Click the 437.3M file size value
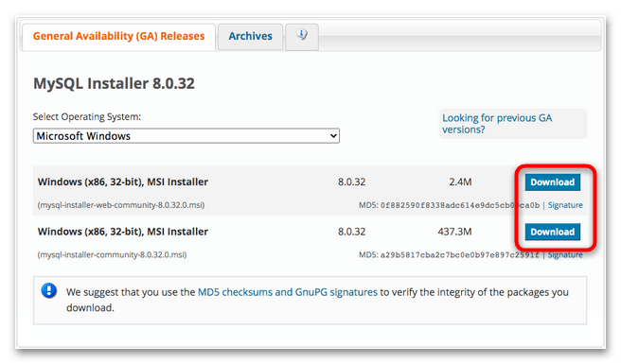 pos(454,232)
